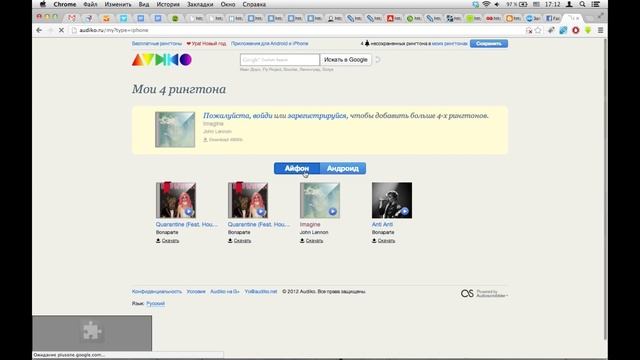Click the войди link in the yellow banner

coord(262,116)
